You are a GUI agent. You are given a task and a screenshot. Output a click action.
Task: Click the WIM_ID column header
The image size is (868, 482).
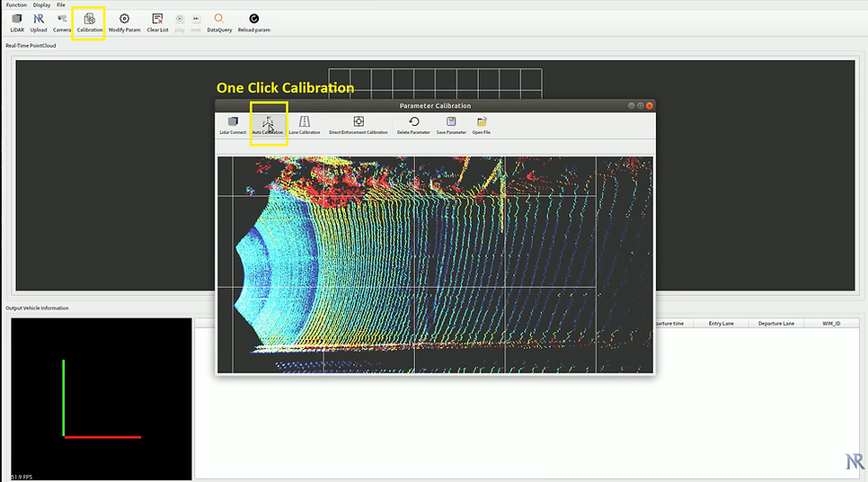point(831,324)
